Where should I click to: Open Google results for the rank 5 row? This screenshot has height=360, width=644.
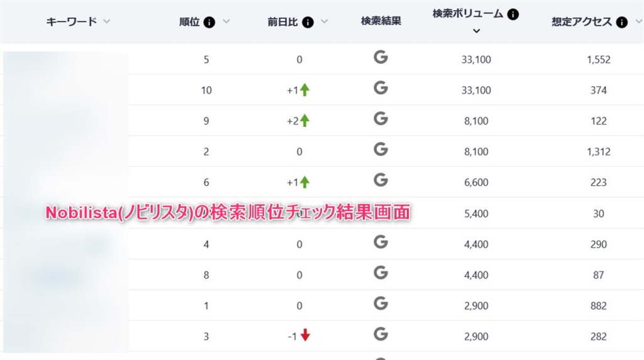[x=380, y=58]
